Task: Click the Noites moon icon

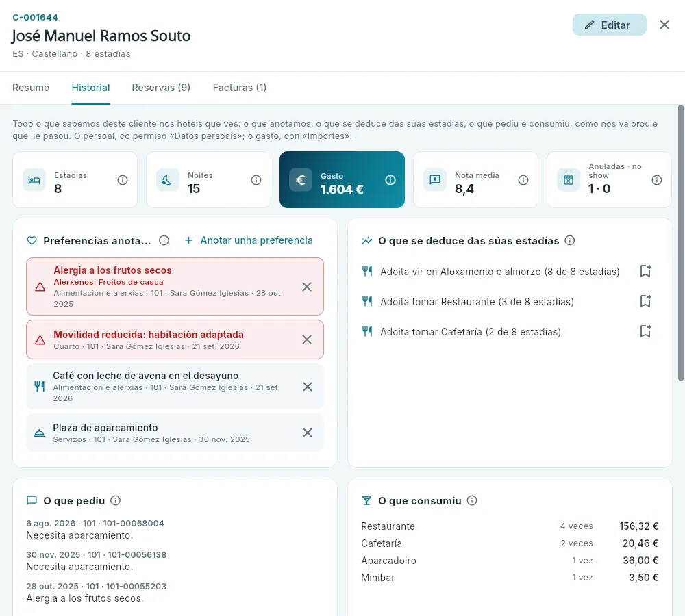Action: click(x=168, y=180)
